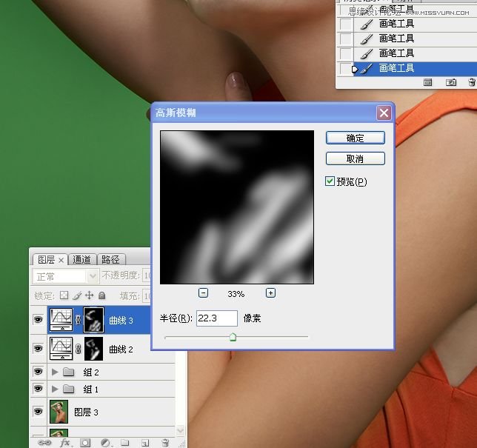Expand the 组 2 group
The image size is (477, 448).
pos(55,372)
